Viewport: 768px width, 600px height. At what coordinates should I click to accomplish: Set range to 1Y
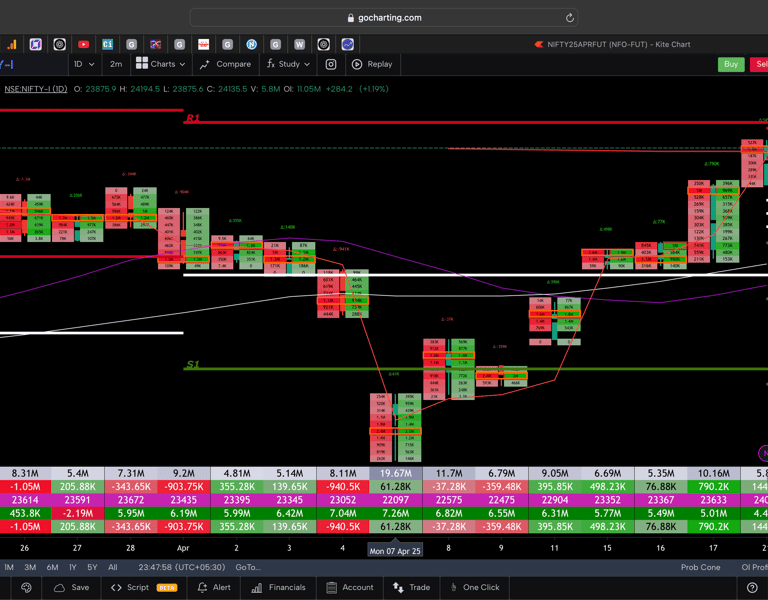73,567
